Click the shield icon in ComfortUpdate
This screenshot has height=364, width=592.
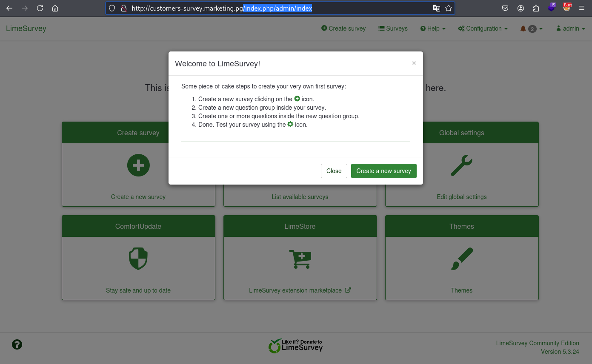[x=138, y=259]
